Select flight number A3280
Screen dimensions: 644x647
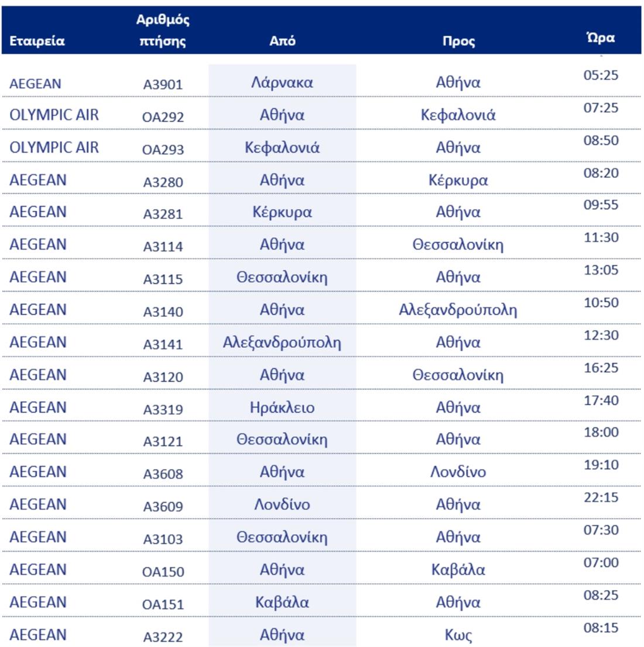(163, 182)
